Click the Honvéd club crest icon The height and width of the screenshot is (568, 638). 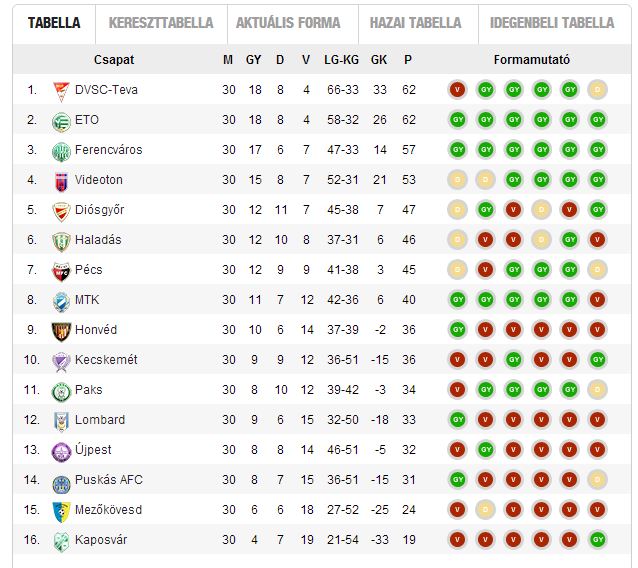61,332
